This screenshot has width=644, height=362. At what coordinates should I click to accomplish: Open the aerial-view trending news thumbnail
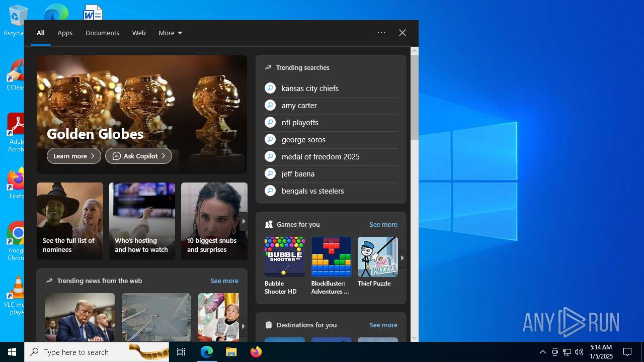pos(156,317)
